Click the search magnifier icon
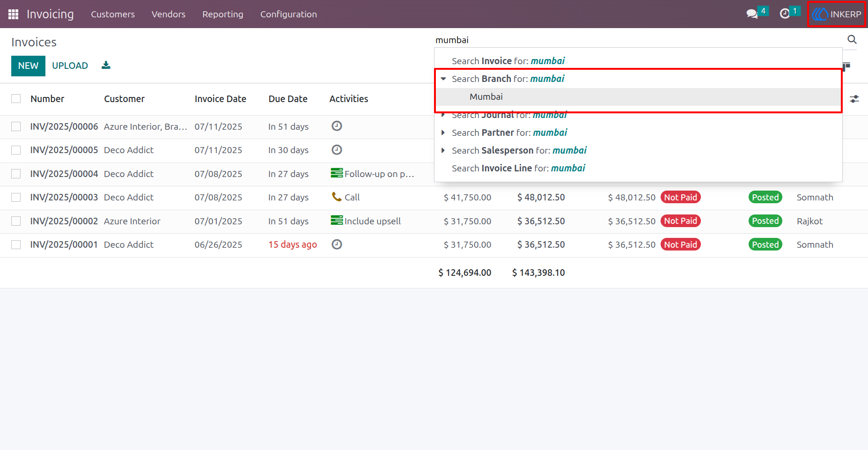This screenshot has width=868, height=450. tap(852, 39)
